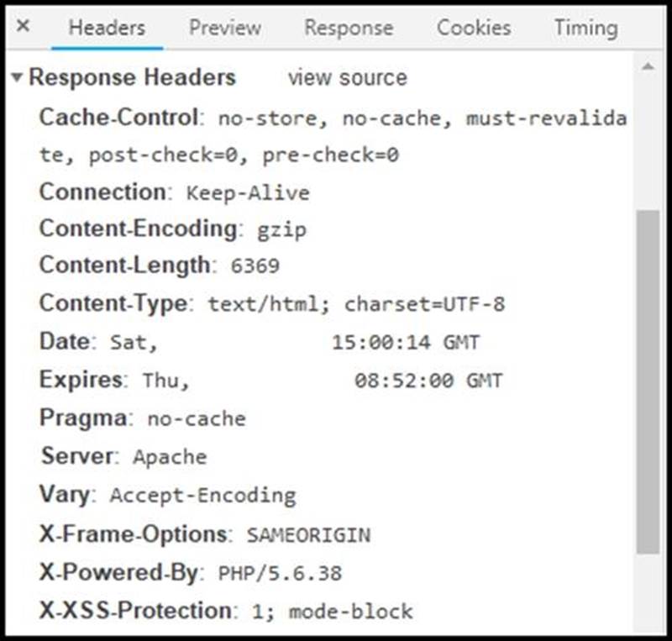Switch to the Cookies tab

(x=474, y=28)
